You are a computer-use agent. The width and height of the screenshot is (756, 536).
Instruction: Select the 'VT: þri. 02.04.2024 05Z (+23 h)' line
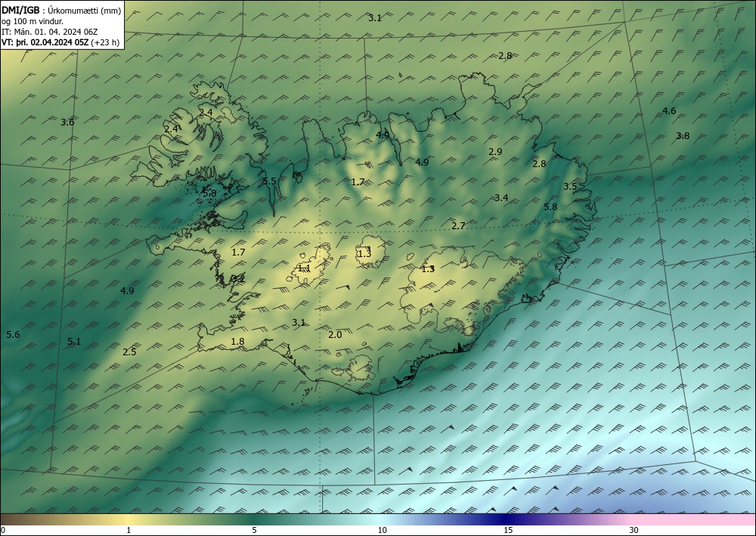60,42
